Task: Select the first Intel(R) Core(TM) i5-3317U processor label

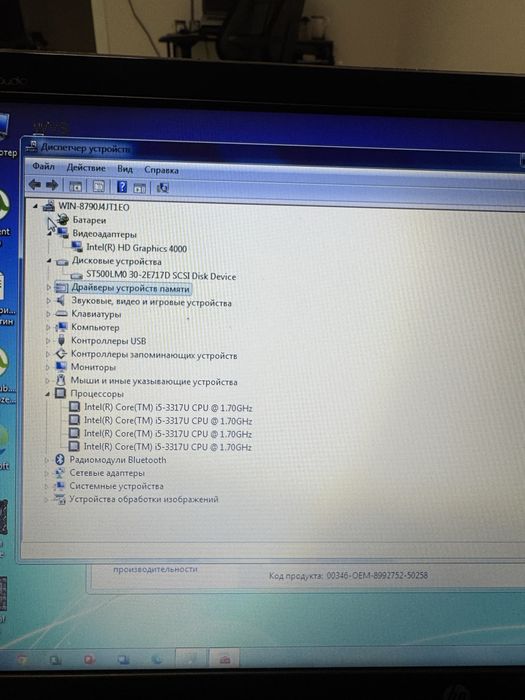Action: click(168, 408)
